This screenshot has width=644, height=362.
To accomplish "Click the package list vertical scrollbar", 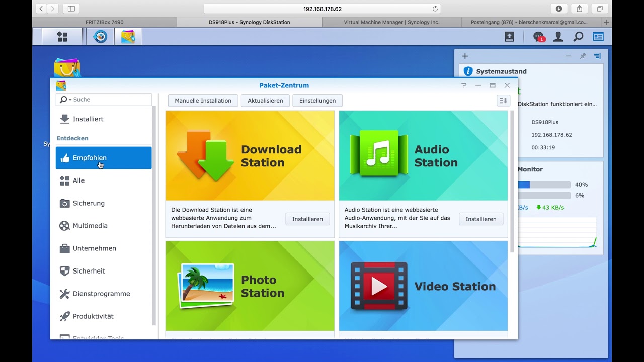I will [x=512, y=181].
